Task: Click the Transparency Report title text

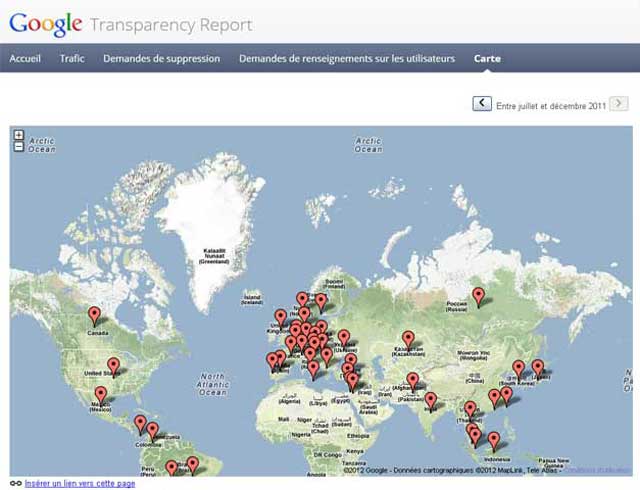Action: click(171, 25)
